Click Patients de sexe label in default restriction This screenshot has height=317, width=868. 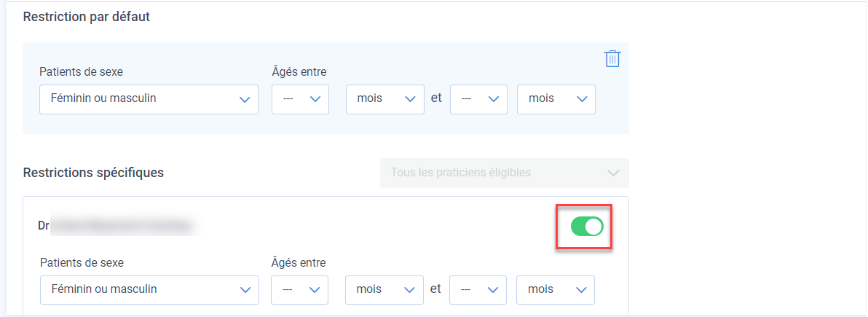[x=82, y=71]
